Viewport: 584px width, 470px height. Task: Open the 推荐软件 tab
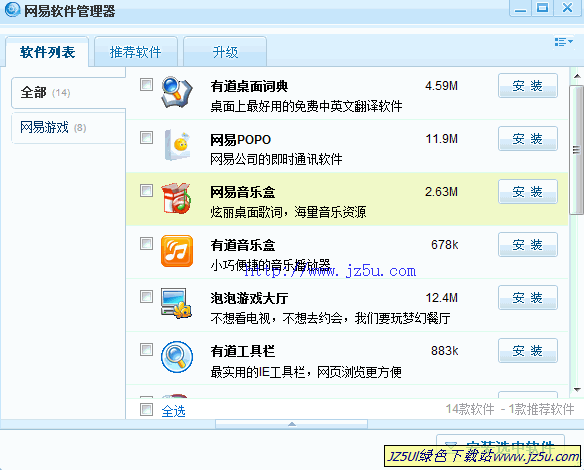(x=136, y=52)
